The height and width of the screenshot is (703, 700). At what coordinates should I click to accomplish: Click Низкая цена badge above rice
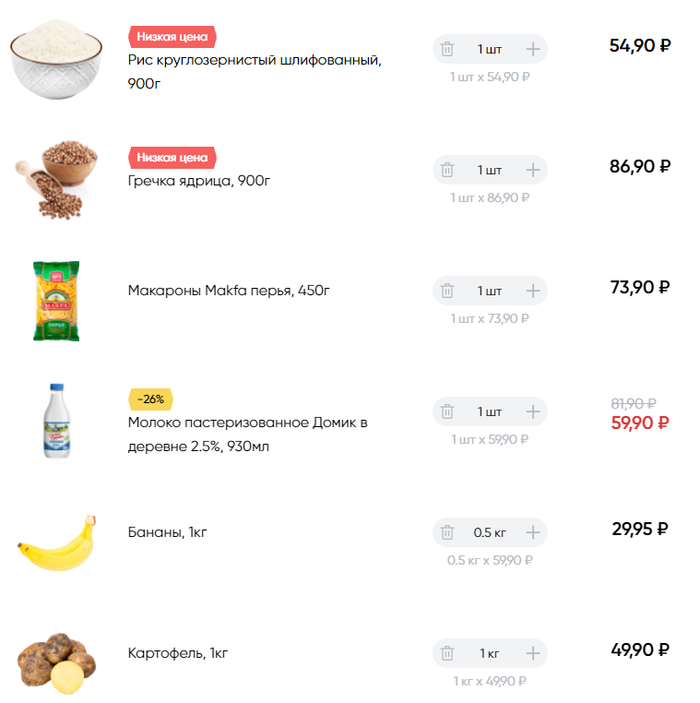point(172,37)
